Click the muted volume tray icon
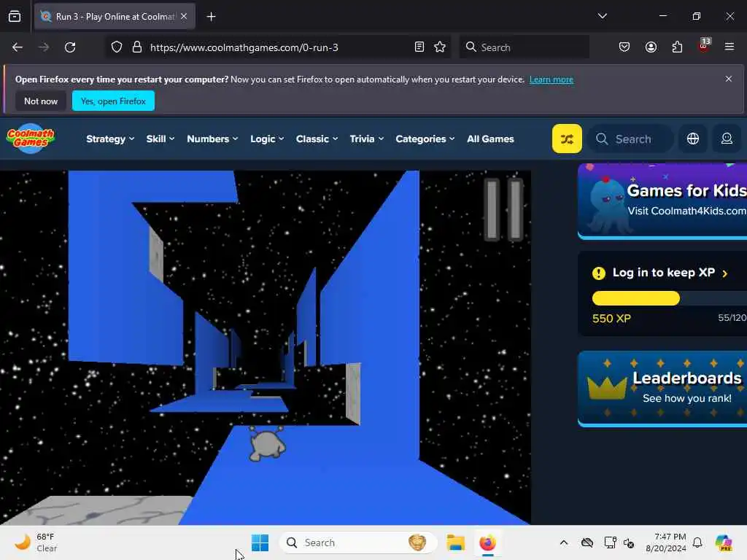 click(629, 542)
